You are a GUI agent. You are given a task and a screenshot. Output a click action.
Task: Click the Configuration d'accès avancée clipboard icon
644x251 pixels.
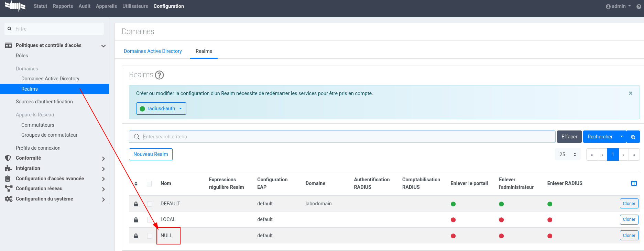pos(8,179)
